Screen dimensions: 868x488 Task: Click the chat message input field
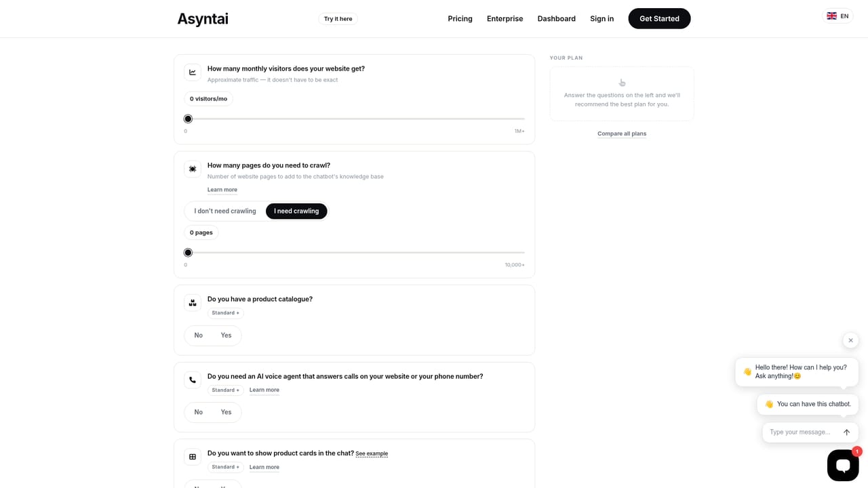(801, 432)
